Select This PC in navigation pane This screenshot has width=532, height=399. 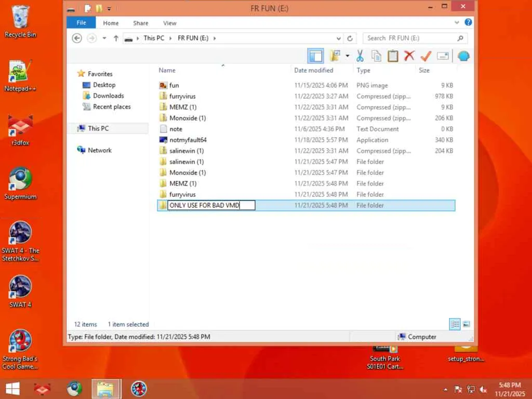pyautogui.click(x=98, y=128)
